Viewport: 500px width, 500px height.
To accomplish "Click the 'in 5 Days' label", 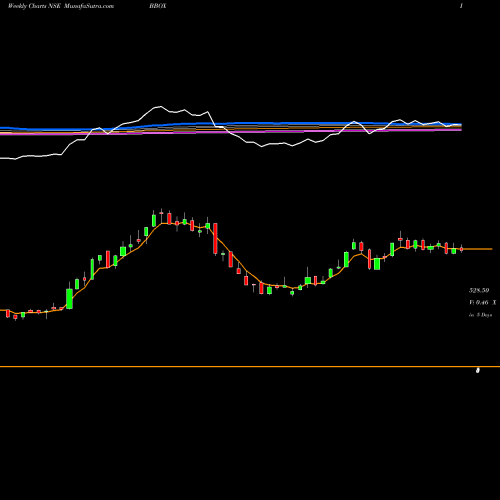I will 480,315.
